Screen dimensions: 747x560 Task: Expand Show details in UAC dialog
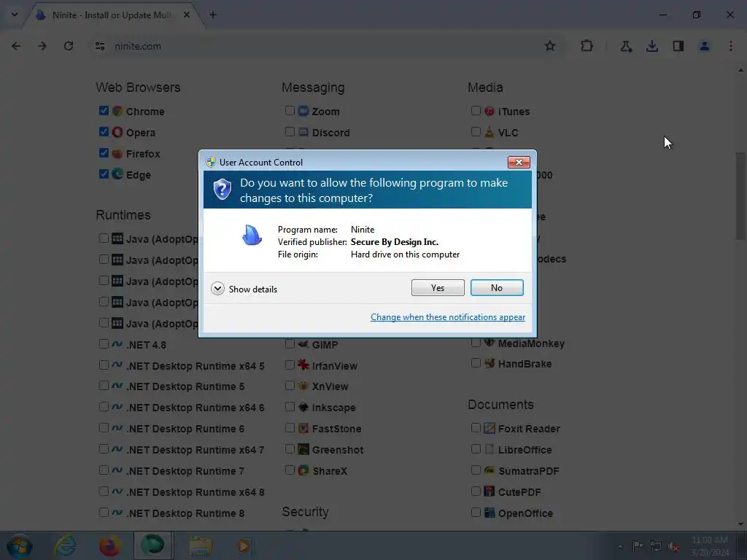click(244, 289)
